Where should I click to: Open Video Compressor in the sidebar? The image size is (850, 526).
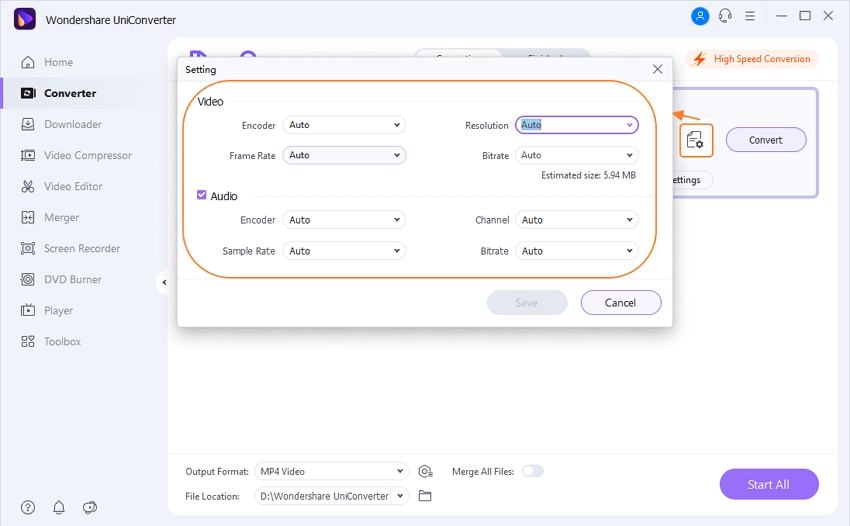pyautogui.click(x=87, y=155)
